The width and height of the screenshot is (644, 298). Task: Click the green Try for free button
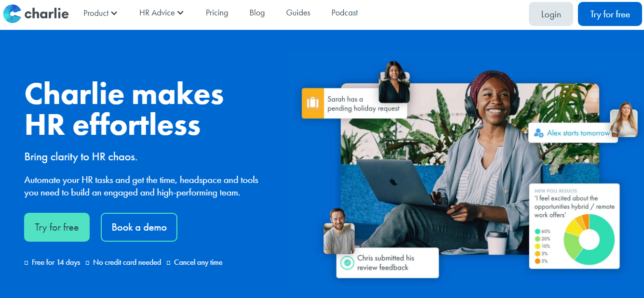[x=57, y=227]
